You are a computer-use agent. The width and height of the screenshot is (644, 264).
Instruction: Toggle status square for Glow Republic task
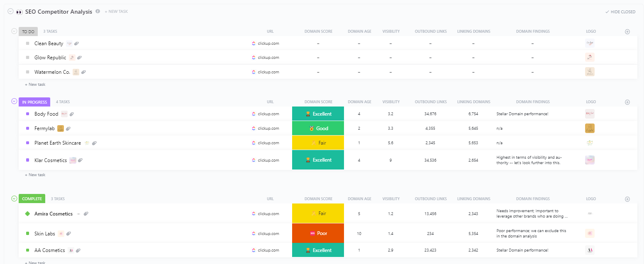28,58
